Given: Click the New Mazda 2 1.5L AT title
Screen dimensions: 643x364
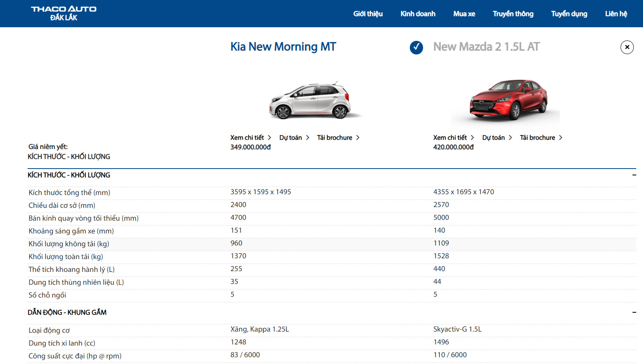Looking at the screenshot, I should [486, 47].
